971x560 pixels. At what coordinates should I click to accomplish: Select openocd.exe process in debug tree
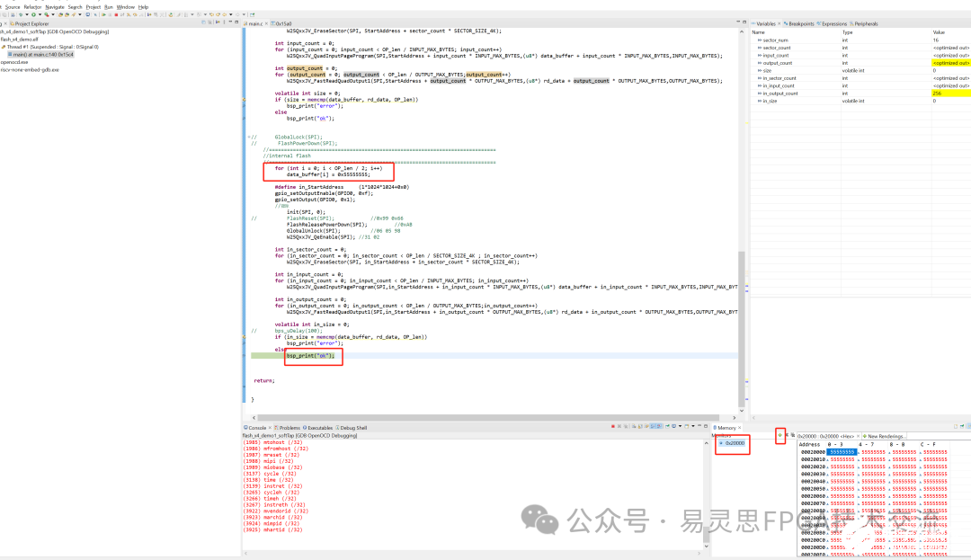[14, 62]
